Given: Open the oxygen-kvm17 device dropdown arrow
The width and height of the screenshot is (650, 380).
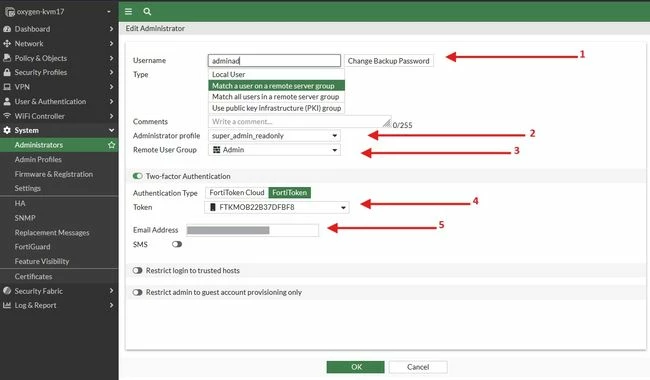Looking at the screenshot, I should (x=109, y=12).
